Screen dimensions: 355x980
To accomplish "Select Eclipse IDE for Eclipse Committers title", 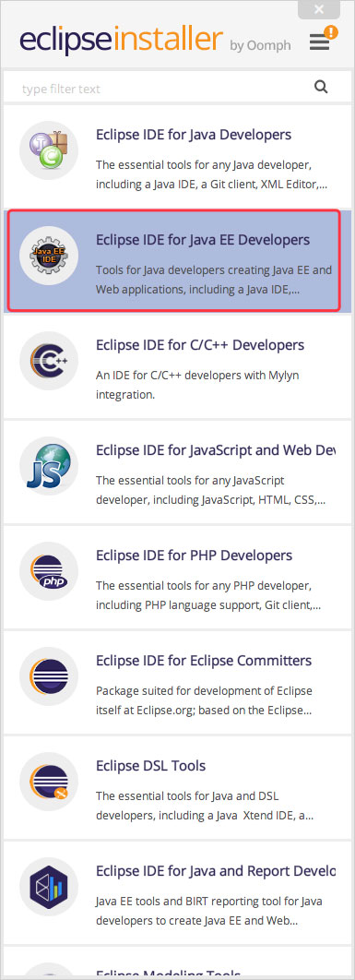I will (x=204, y=661).
